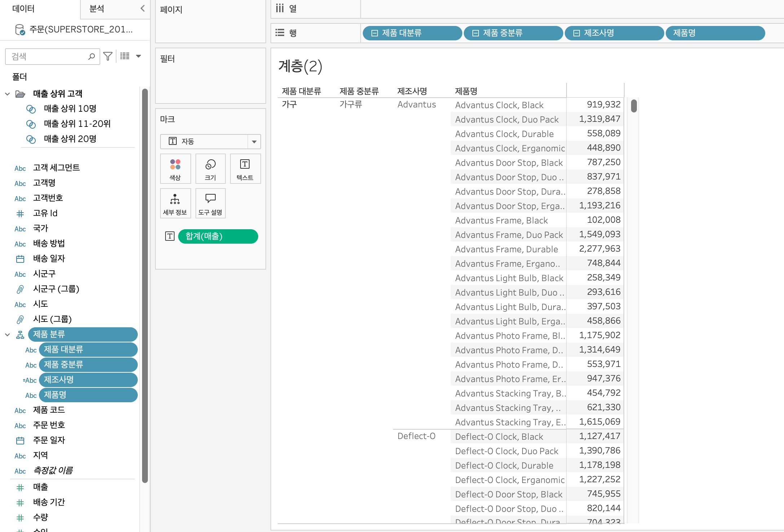Click the set icon of 매출 상위 10명
The height and width of the screenshot is (532, 784).
[x=31, y=109]
